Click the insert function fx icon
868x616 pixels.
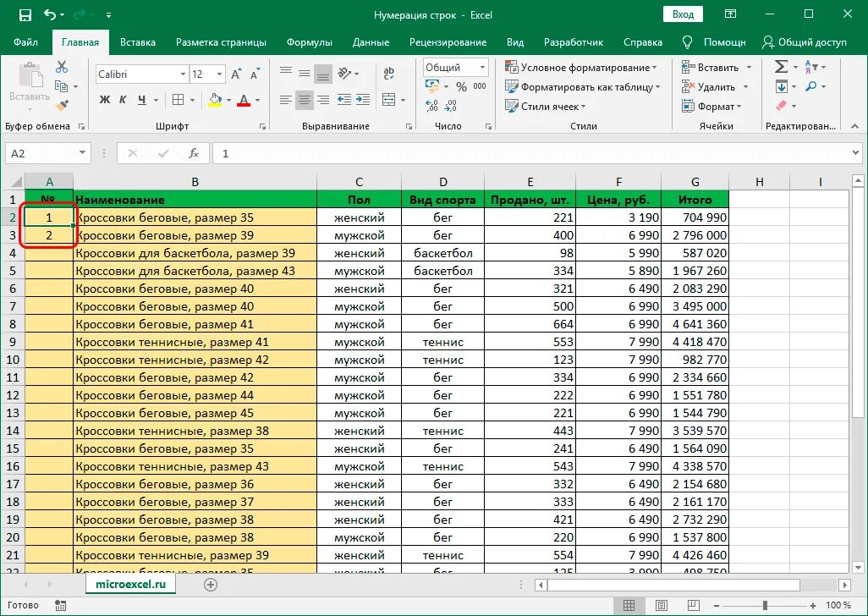click(194, 153)
